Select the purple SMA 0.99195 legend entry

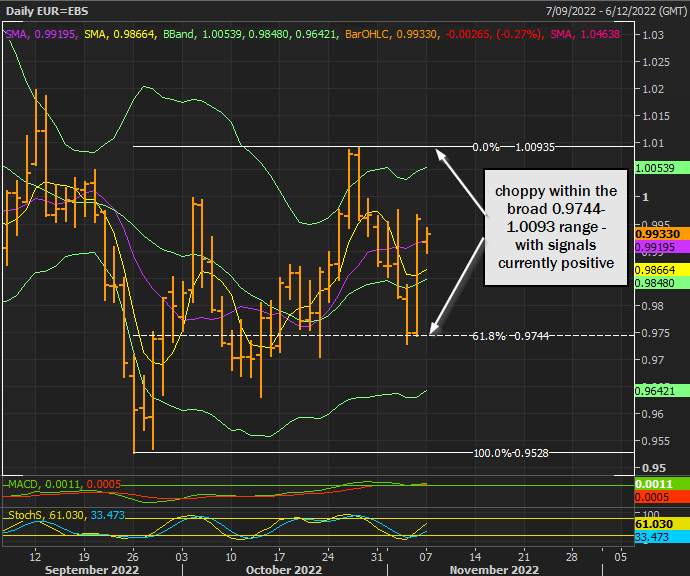point(40,34)
